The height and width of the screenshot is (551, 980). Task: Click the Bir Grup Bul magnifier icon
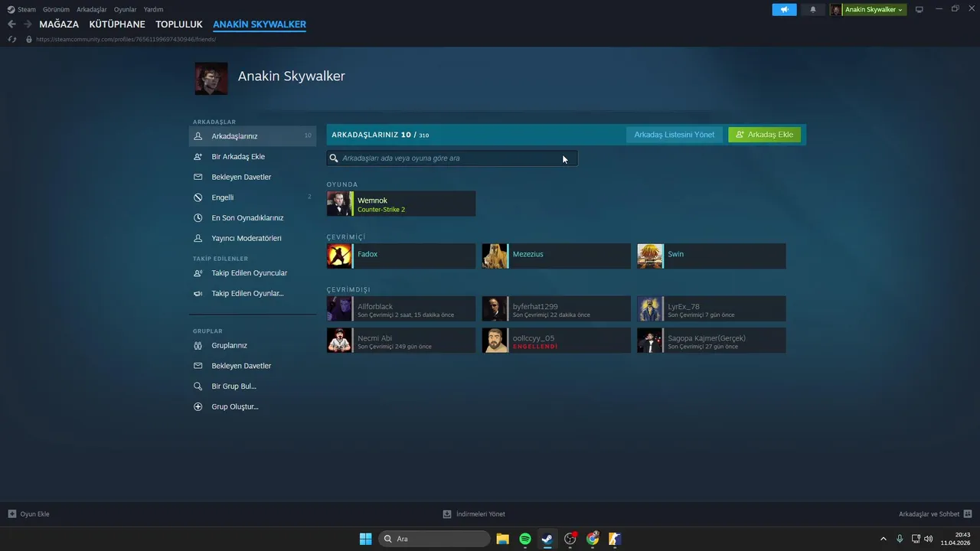click(198, 386)
